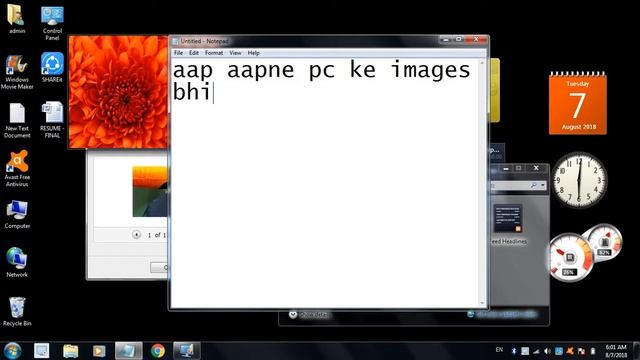The image size is (640, 360).
Task: Click the Action Center flag tray icon
Action: [x=581, y=351]
